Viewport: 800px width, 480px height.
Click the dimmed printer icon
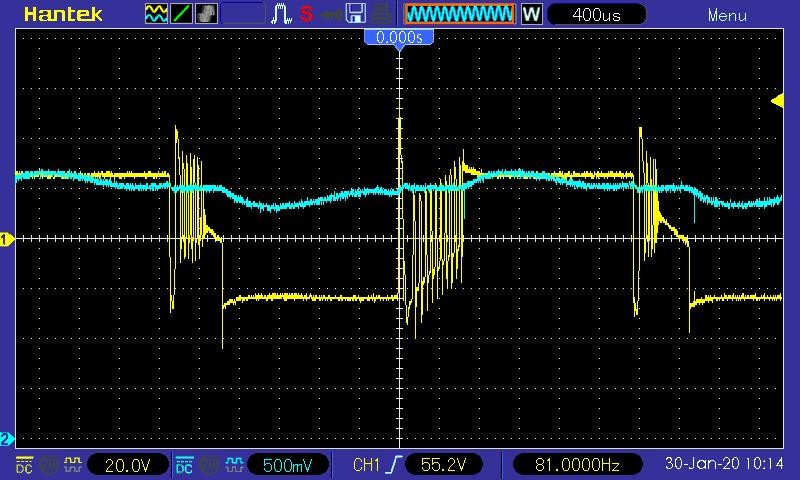[x=381, y=14]
